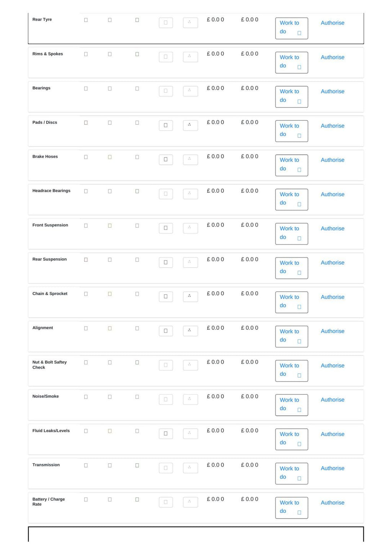
Task: Tick the leftmost checkbox for Noise/Smoke
Action: (86, 397)
